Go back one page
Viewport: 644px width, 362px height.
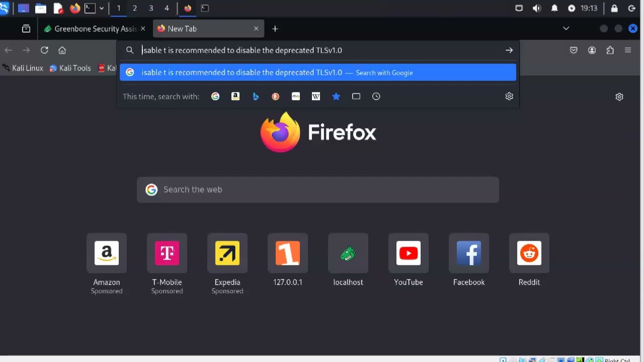pos(8,50)
